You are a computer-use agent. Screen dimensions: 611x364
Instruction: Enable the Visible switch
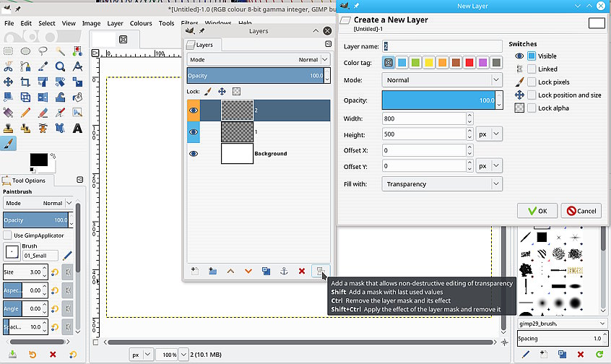[x=532, y=56]
